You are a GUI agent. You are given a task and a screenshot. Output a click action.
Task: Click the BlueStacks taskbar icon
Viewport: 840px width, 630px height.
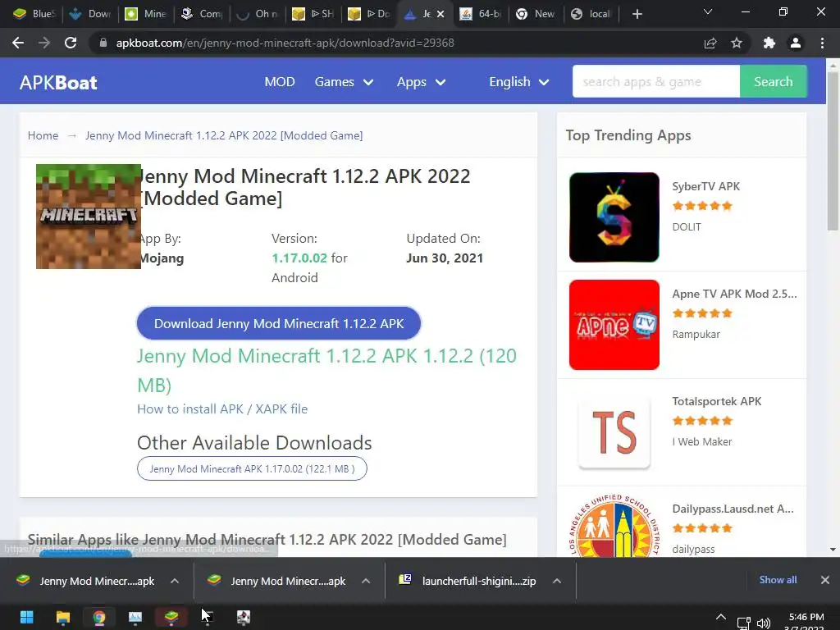171,617
